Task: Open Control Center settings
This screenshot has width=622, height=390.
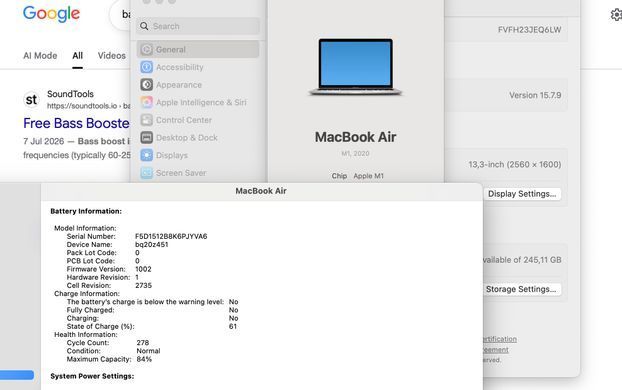Action: (x=198, y=120)
